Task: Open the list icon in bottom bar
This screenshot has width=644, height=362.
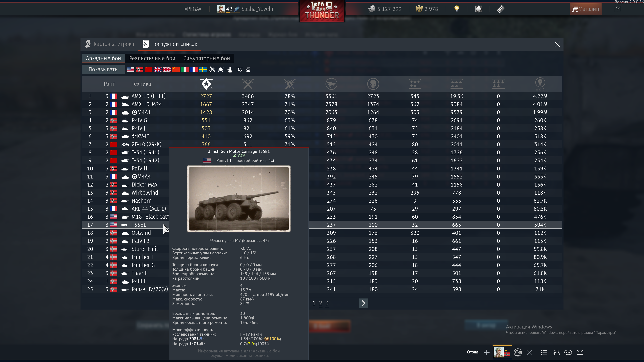Action: coord(544,352)
